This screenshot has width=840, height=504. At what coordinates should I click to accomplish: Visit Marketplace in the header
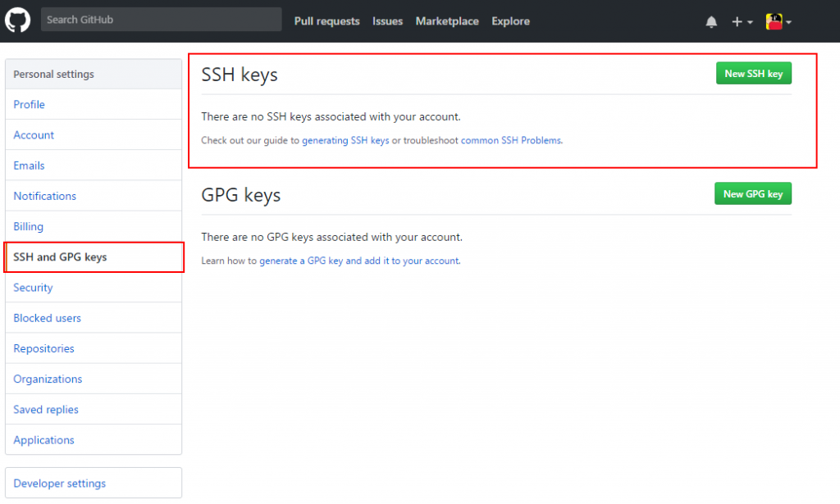(x=447, y=21)
